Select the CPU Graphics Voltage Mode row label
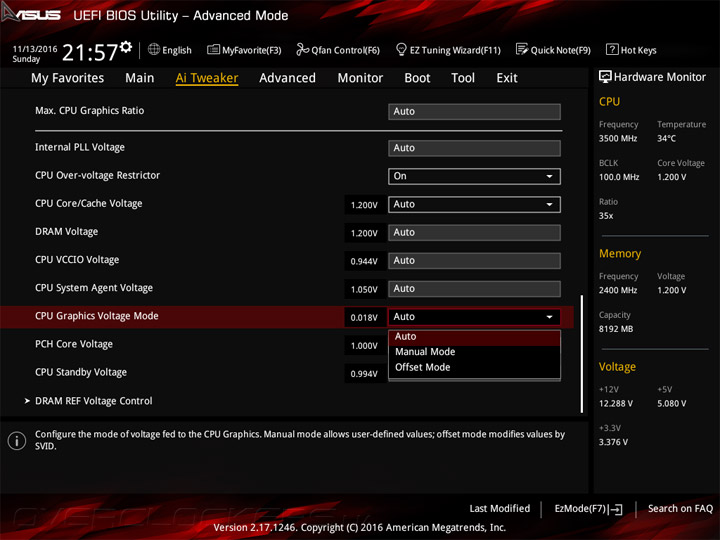This screenshot has height=540, width=720. 97,316
